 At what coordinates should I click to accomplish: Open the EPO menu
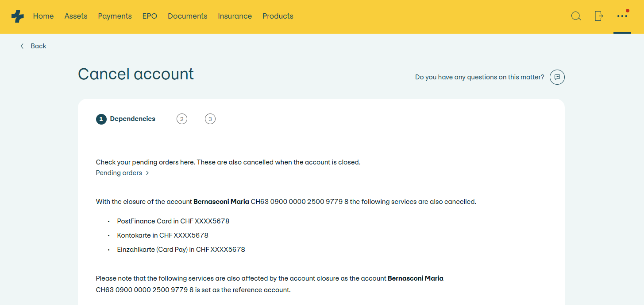click(x=150, y=16)
